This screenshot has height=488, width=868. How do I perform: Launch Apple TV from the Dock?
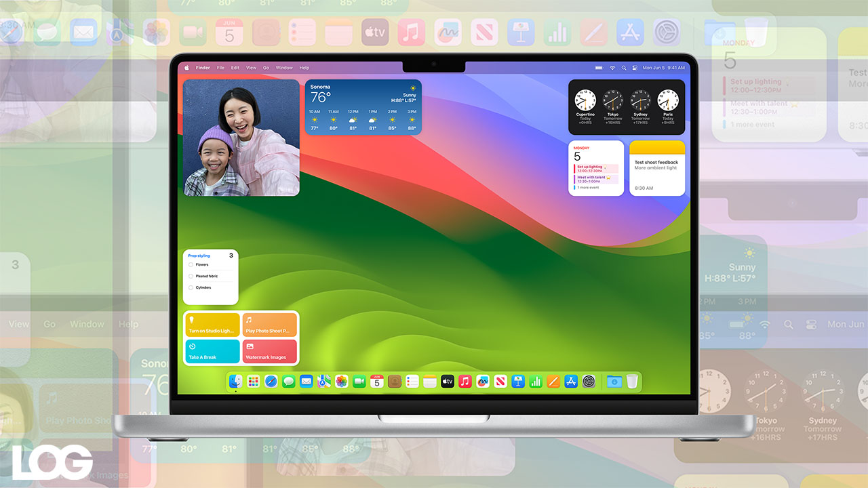point(447,382)
